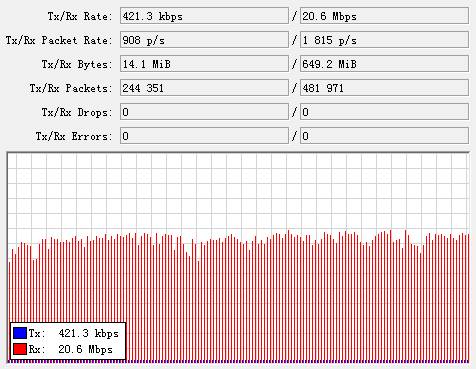Click the Tx Packets field 244 351
Viewport: 476px width, 369px height.
coord(204,88)
